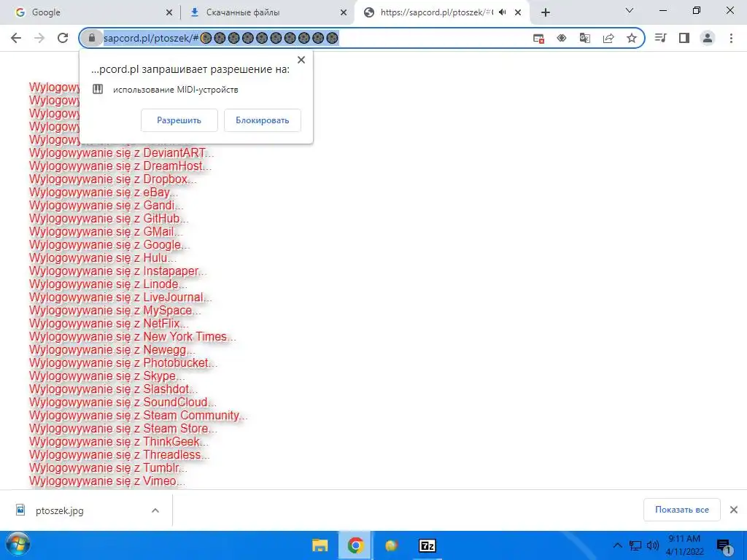Viewport: 747px width, 560px height.
Task: Click the MIDI piano icon in prompt
Action: click(98, 89)
